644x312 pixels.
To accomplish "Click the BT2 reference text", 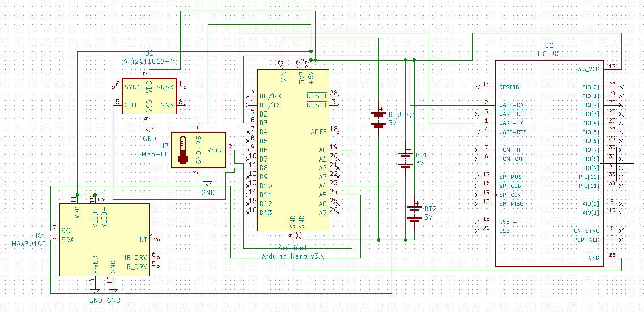I will [430, 209].
